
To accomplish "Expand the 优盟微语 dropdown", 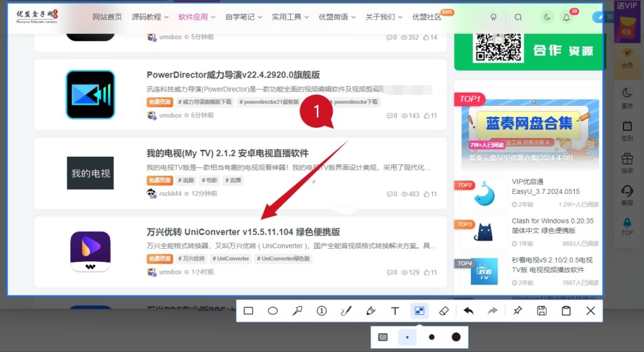I will coord(337,17).
